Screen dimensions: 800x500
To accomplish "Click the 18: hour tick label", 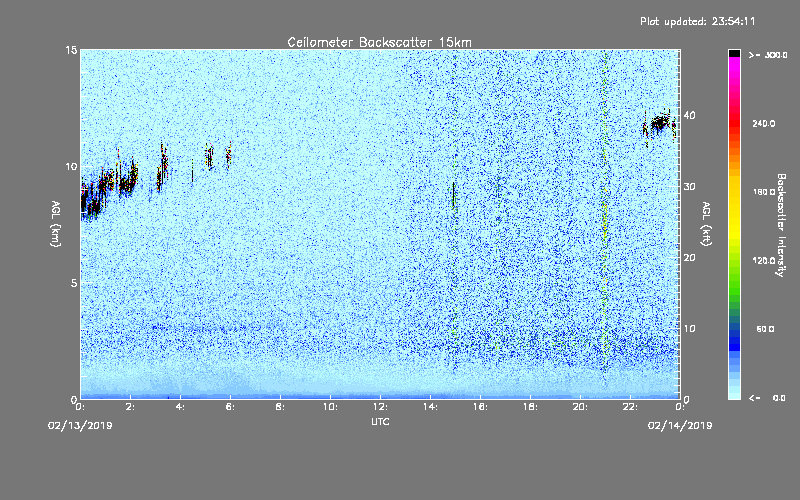I will click(531, 407).
